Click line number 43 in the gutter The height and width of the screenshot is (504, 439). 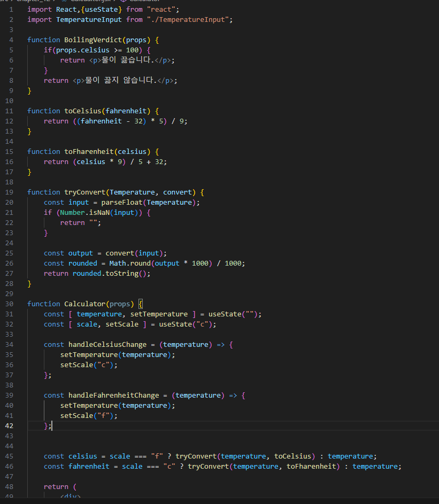click(x=9, y=436)
